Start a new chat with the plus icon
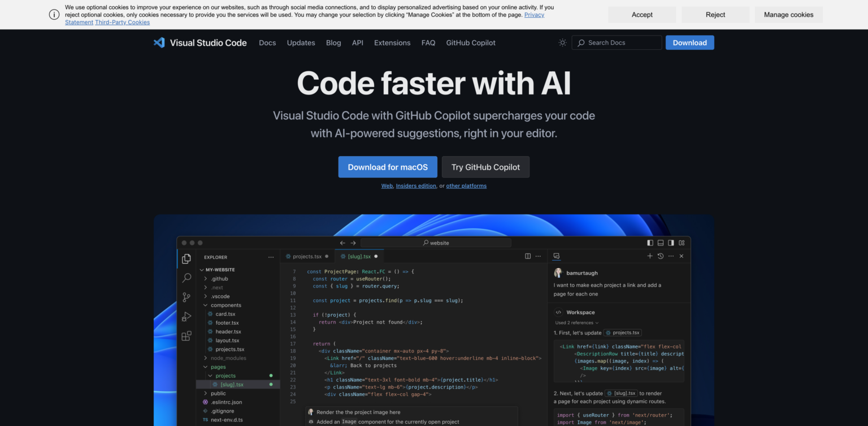Image resolution: width=868 pixels, height=426 pixels. (650, 256)
